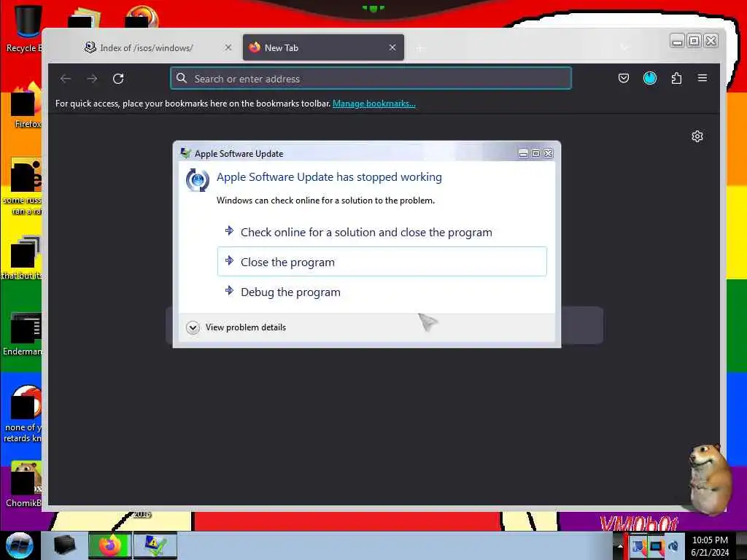Select the Firefox desktop shortcut
747x560 pixels.
point(26,106)
